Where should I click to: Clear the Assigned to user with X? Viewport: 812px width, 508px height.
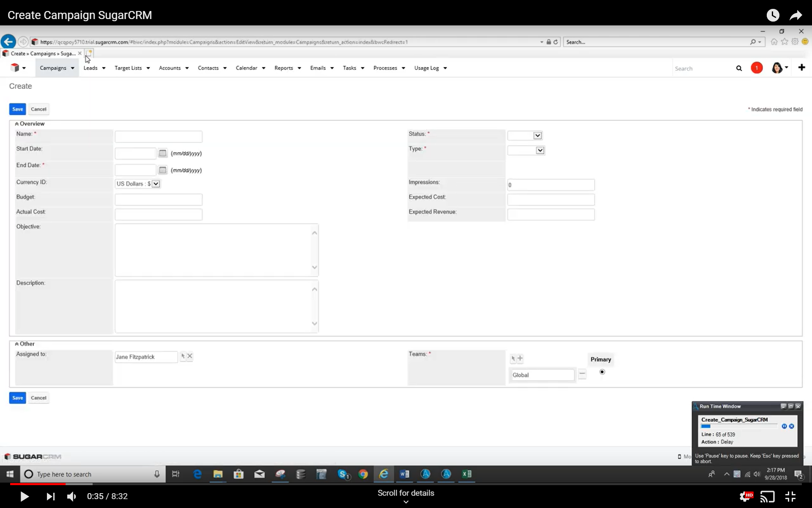click(190, 356)
